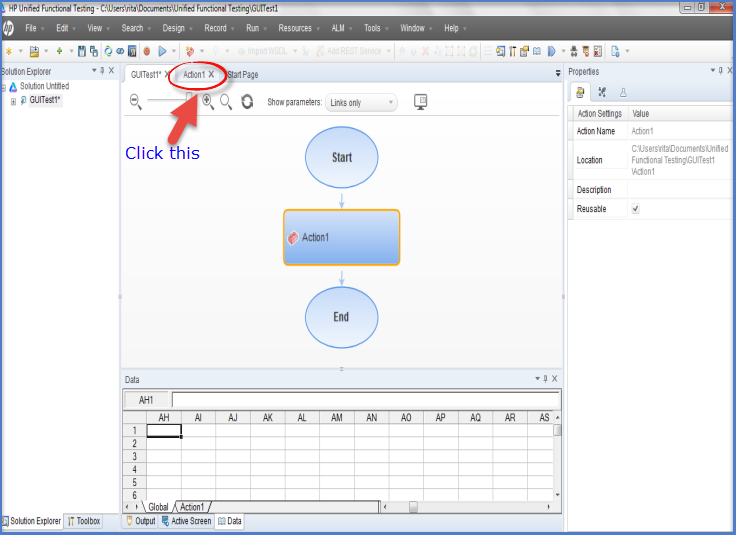
Task: Click the checklist results icon in toolbar
Action: 598,51
